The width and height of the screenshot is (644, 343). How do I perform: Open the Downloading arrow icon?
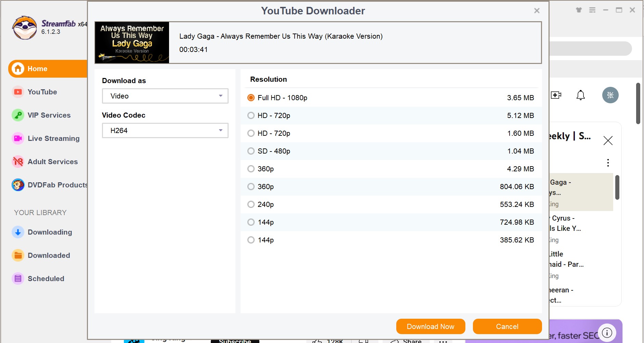(x=18, y=232)
